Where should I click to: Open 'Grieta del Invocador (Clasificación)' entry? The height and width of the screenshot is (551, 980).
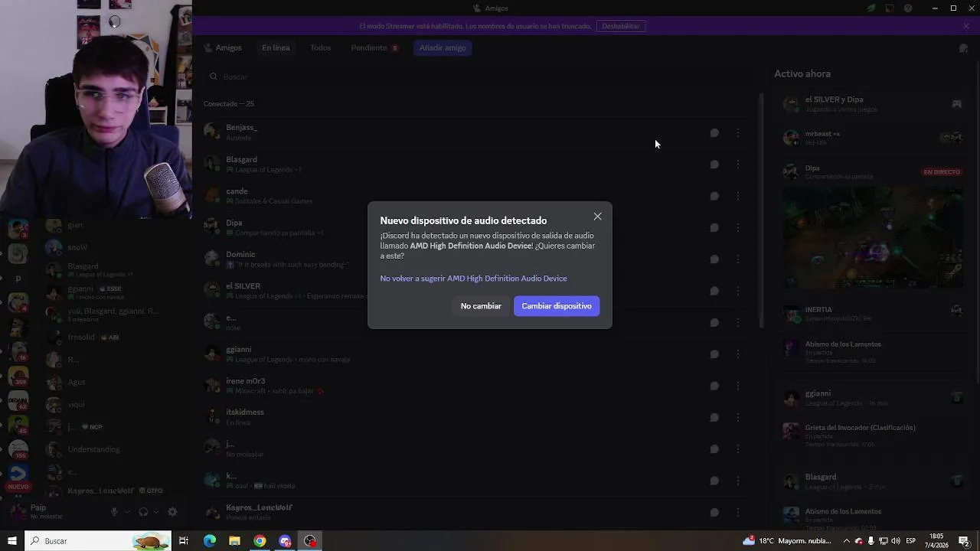(x=873, y=436)
